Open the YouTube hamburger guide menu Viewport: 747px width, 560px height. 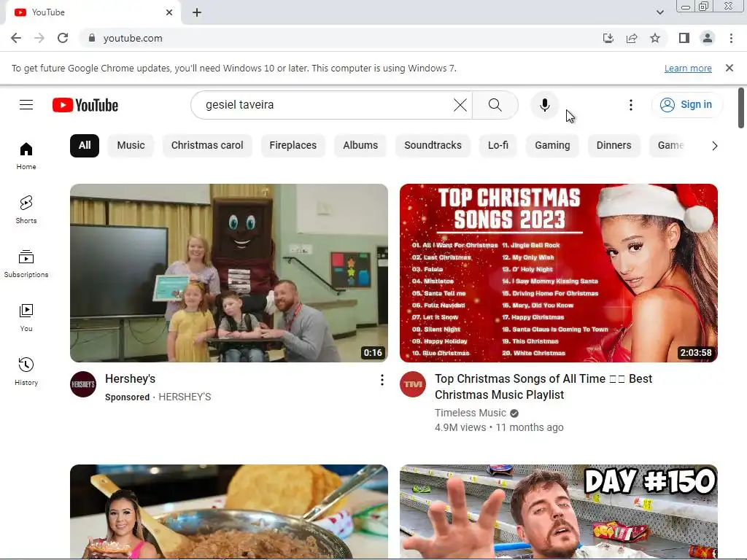pos(26,105)
